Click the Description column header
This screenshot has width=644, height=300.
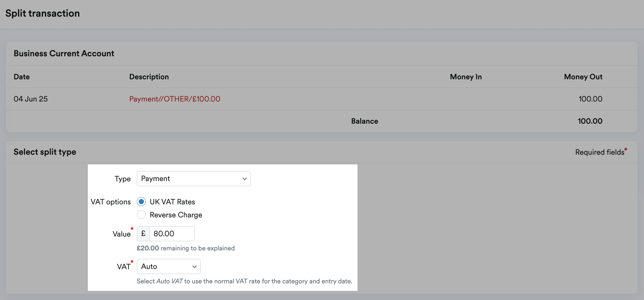149,77
